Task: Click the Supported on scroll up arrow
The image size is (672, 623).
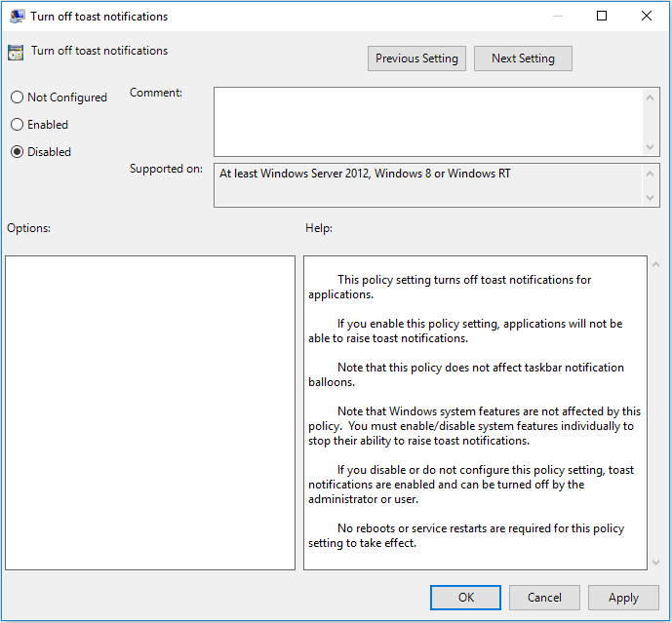Action: click(x=651, y=174)
